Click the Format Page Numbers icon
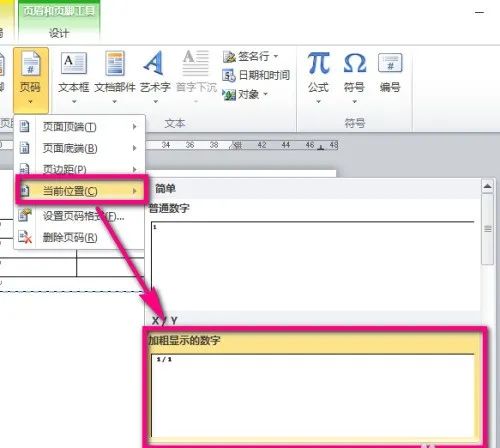This screenshot has width=500, height=448. click(25, 215)
